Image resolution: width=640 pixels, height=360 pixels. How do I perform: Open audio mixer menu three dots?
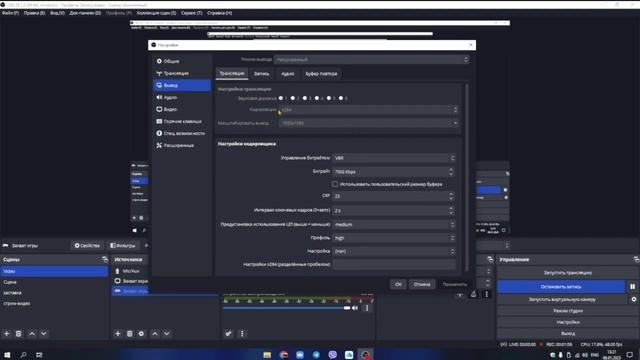pos(242,333)
